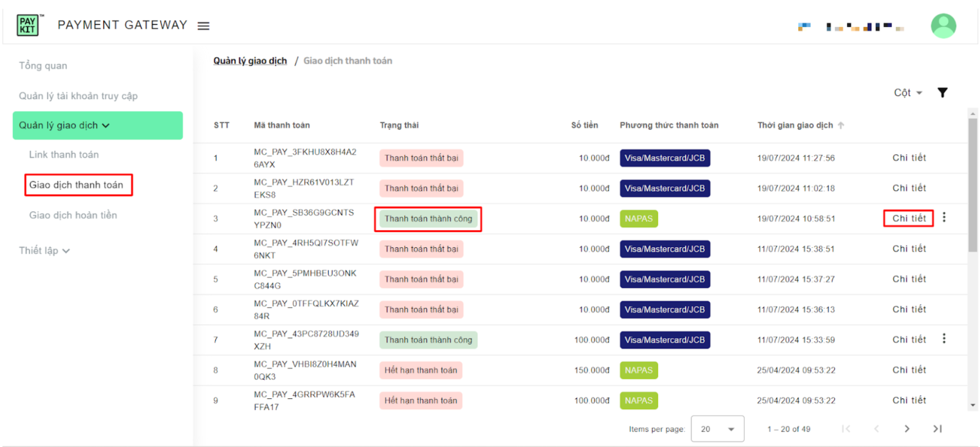Open Chi tiết for the 11/07/2024 15:36:13 transaction

(909, 309)
